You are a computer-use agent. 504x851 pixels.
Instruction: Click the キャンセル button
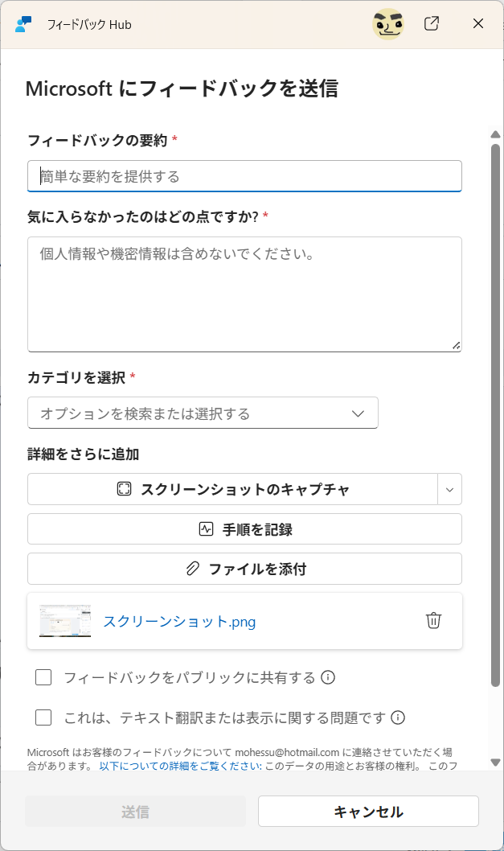pyautogui.click(x=368, y=812)
